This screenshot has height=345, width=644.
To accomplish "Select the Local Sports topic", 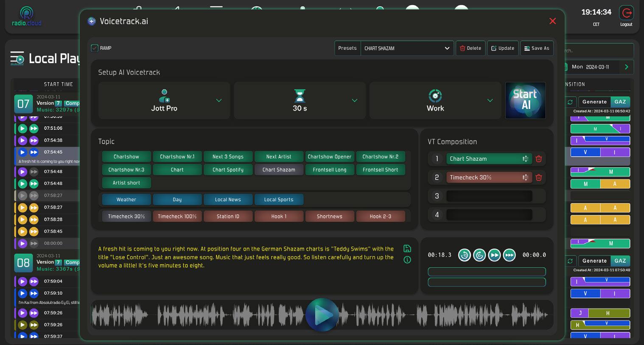I will click(279, 199).
